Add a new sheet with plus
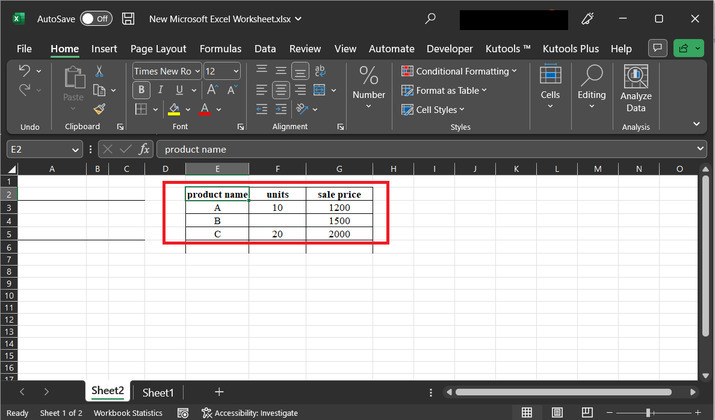This screenshot has height=420, width=715. pyautogui.click(x=219, y=392)
